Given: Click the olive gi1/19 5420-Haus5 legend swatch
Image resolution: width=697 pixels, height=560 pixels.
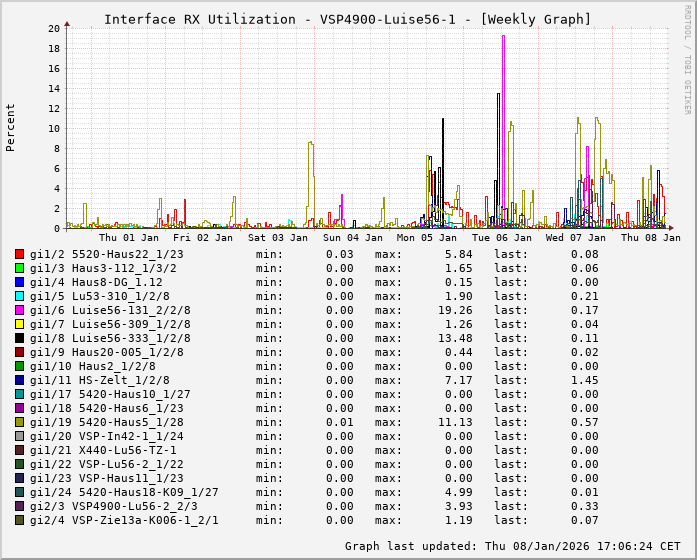Looking at the screenshot, I should [20, 422].
